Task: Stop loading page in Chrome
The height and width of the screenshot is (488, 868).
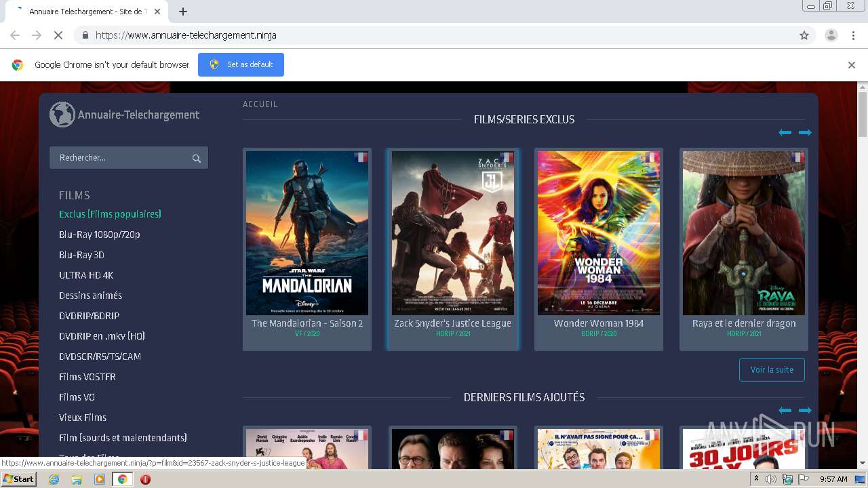Action: [x=58, y=35]
